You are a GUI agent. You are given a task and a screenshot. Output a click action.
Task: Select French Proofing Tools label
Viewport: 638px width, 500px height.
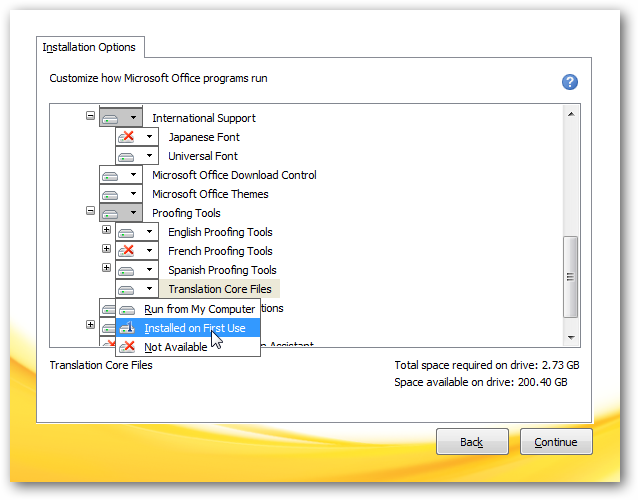(220, 251)
